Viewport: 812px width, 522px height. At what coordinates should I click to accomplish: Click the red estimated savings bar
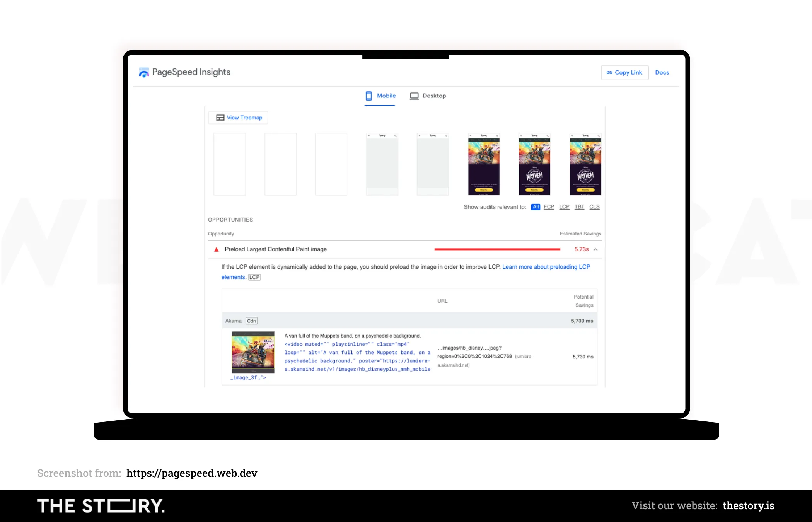[497, 249]
